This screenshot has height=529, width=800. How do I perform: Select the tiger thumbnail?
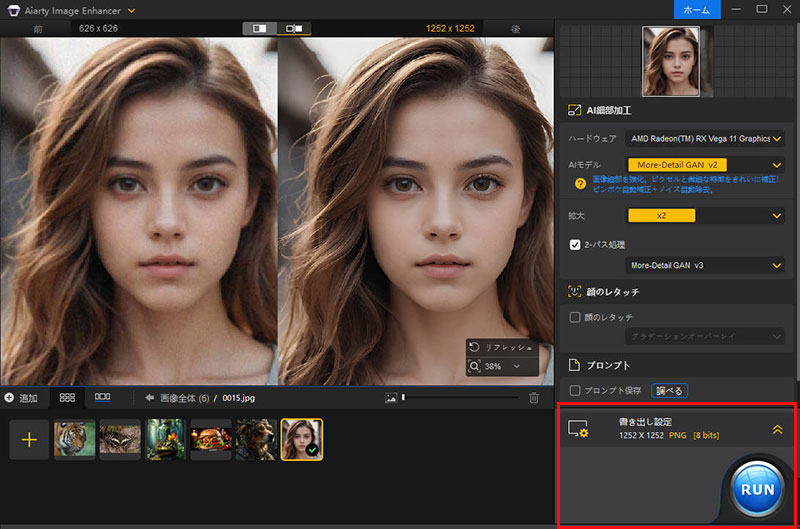(x=74, y=439)
